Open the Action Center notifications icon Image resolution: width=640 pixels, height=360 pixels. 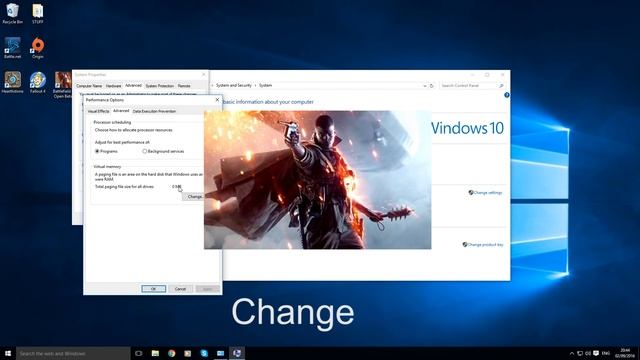click(x=596, y=353)
